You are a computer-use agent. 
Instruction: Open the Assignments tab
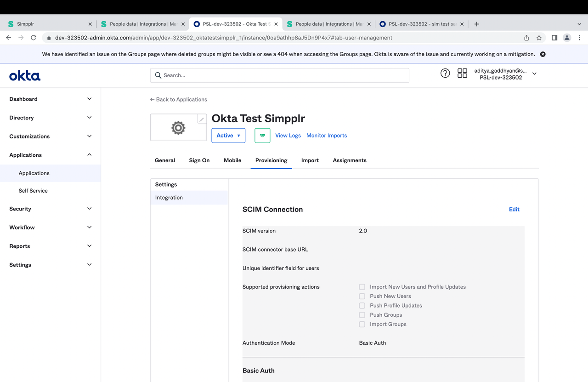[x=349, y=160]
